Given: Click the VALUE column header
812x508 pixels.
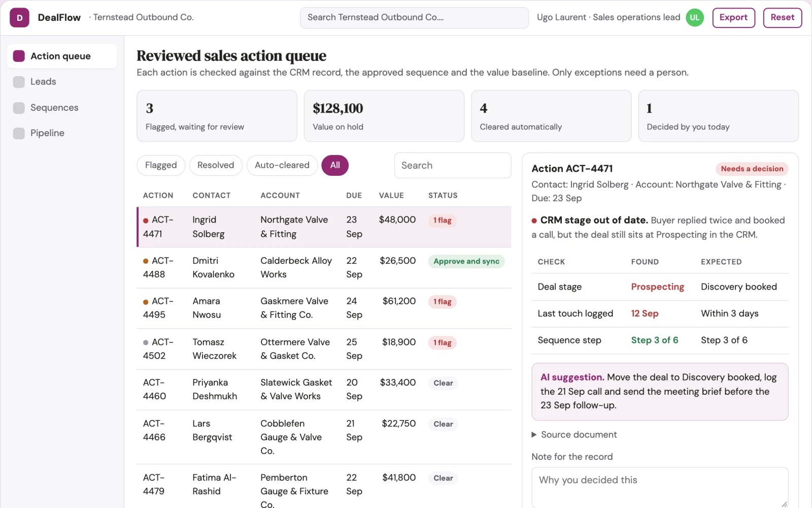Looking at the screenshot, I should 391,196.
